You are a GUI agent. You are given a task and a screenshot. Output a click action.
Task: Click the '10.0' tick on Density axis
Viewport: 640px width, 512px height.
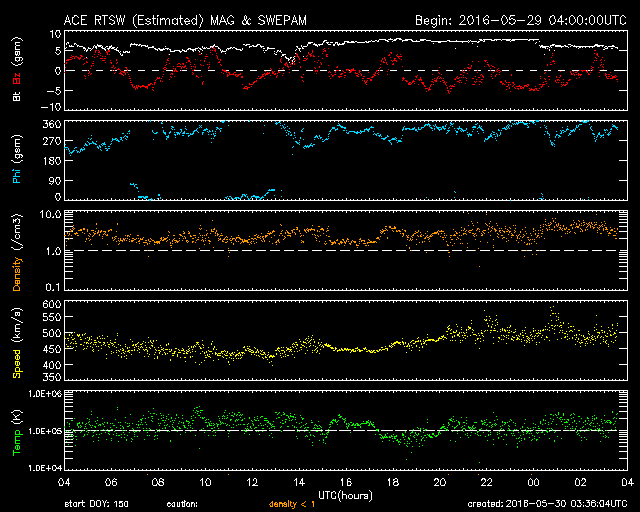pyautogui.click(x=50, y=215)
